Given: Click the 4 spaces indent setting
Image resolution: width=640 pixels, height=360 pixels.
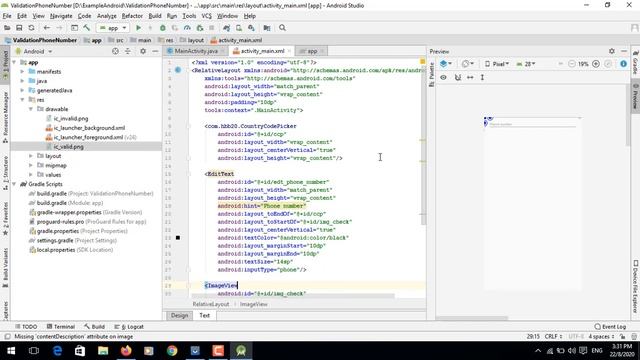Looking at the screenshot, I should [601, 336].
